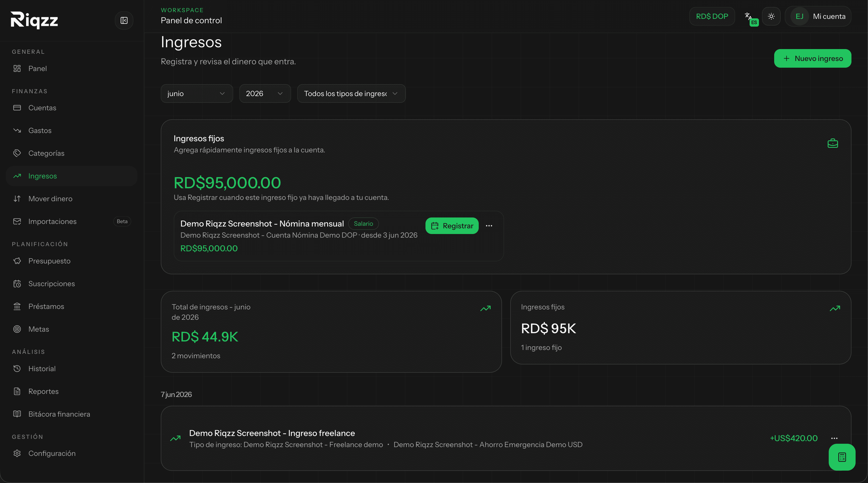Click the RD$ 95K fixed income value
Image resolution: width=868 pixels, height=483 pixels.
[x=549, y=329]
